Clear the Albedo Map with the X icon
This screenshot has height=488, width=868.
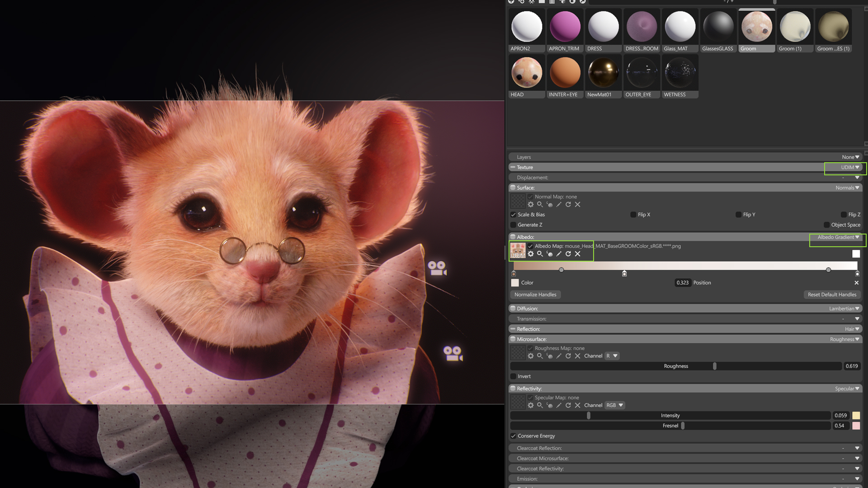(578, 254)
